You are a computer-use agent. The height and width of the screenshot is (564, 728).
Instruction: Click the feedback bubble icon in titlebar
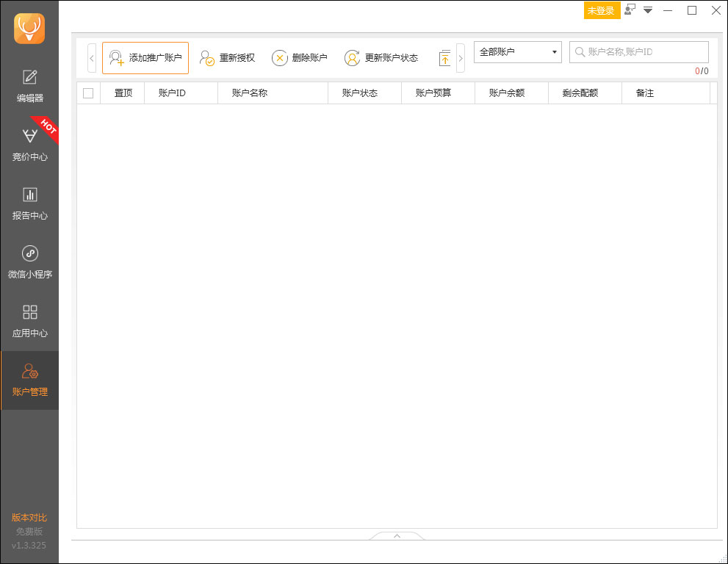coord(629,10)
